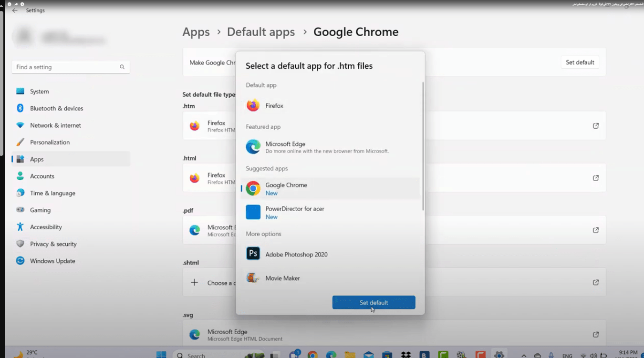The height and width of the screenshot is (358, 644).
Task: Open Bluetooth & devices in the sidebar
Action: [x=71, y=108]
